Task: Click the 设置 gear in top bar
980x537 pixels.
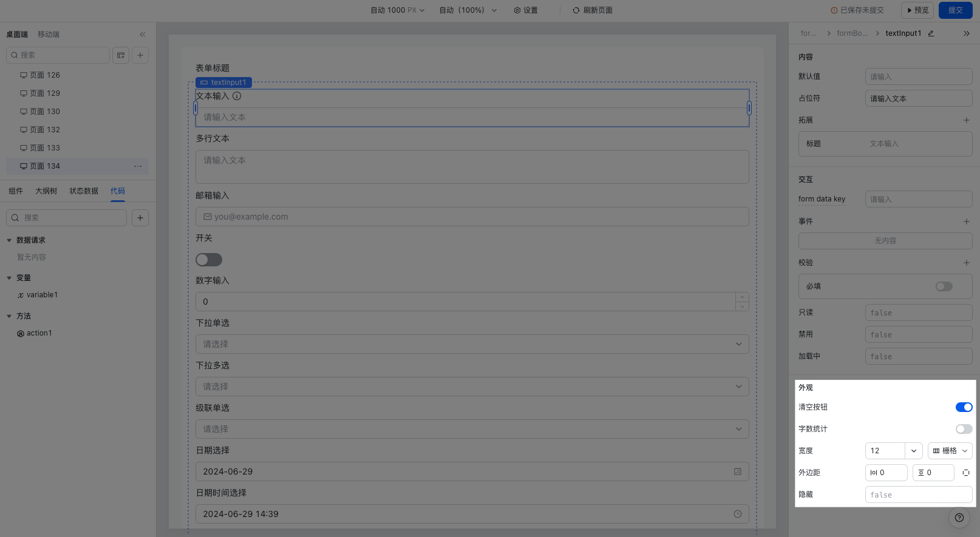Action: [526, 10]
